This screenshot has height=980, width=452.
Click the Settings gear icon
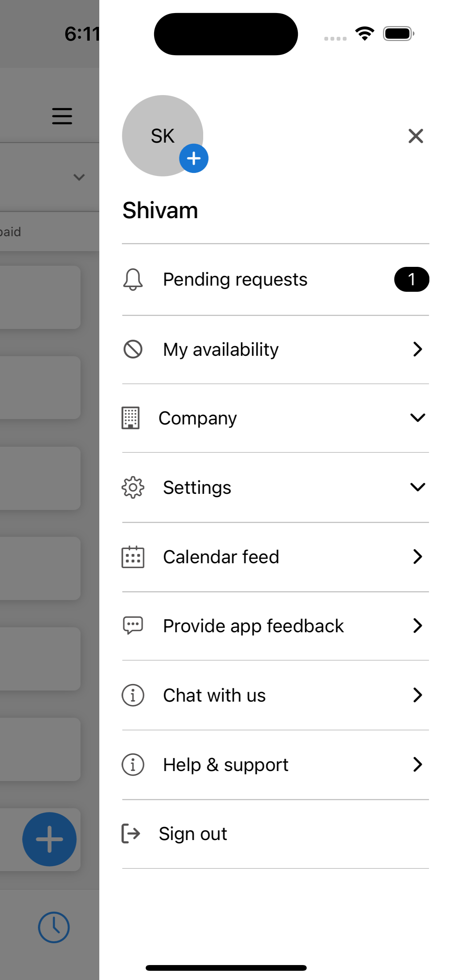point(133,487)
